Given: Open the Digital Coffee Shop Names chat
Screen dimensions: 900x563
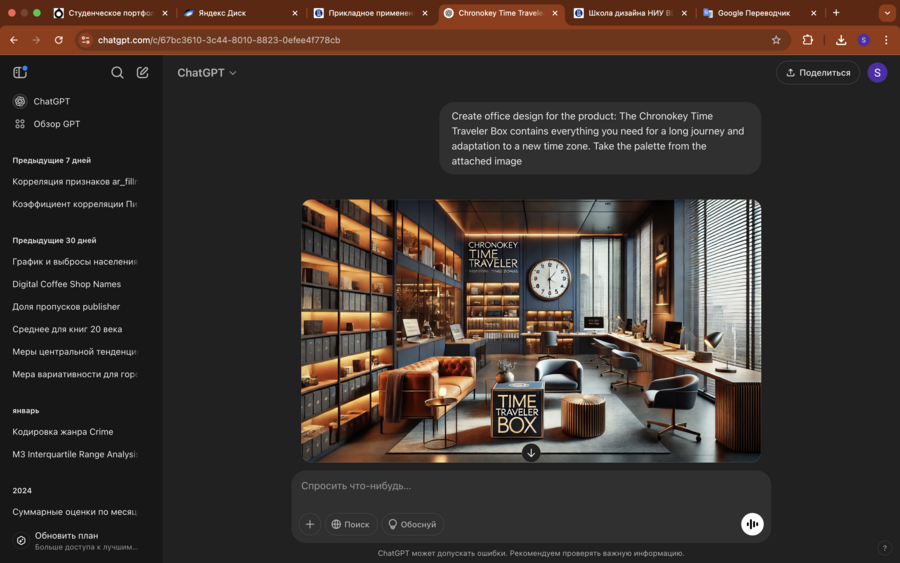Looking at the screenshot, I should [66, 284].
